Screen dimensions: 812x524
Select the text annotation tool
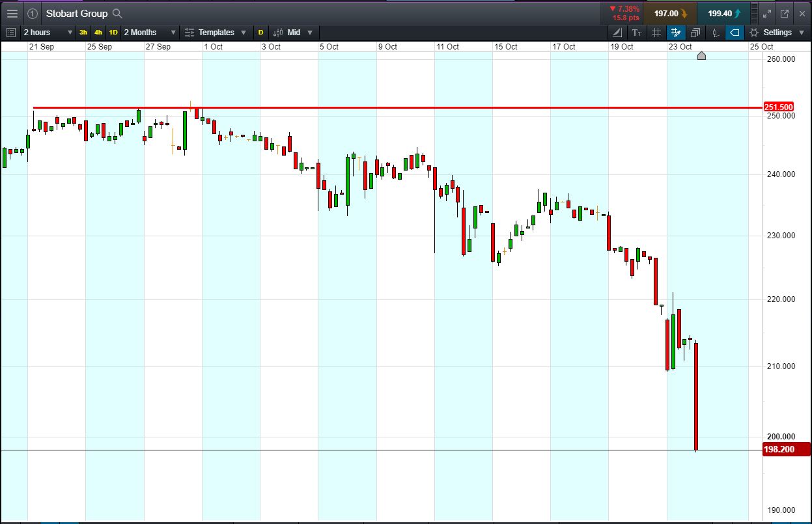point(637,32)
